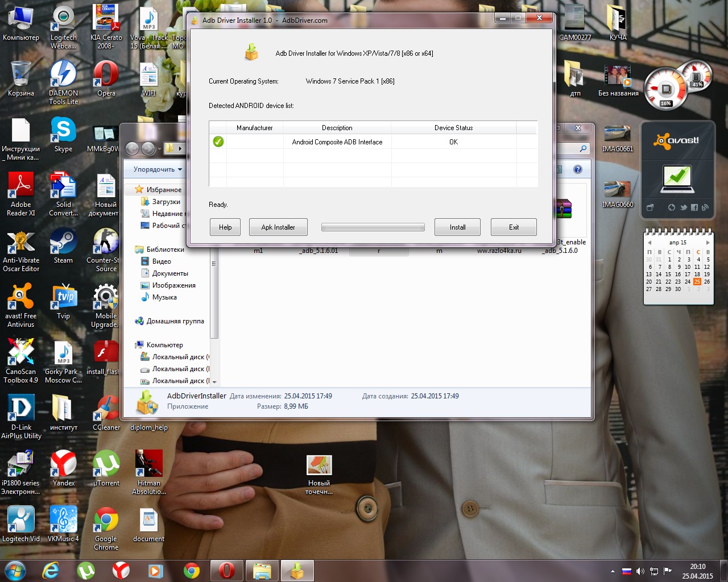Image resolution: width=728 pixels, height=582 pixels.
Task: Click the Exit button in the installer dialog
Action: click(x=514, y=227)
